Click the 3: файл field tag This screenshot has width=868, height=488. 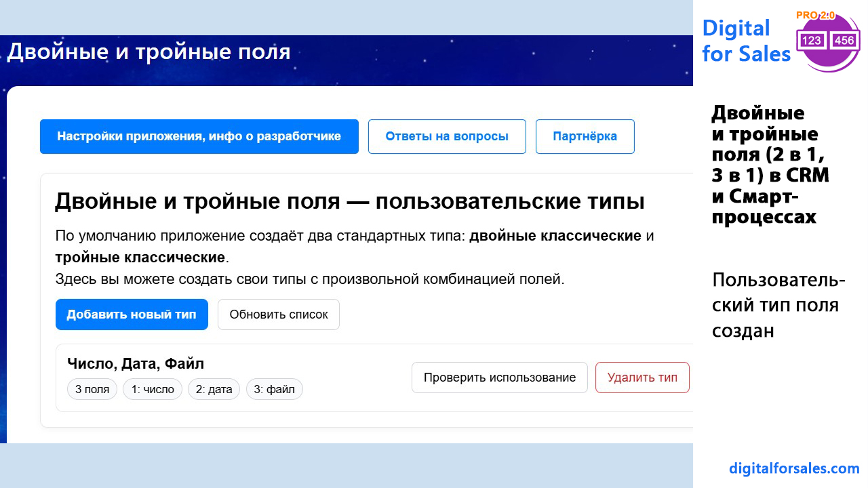(x=274, y=389)
